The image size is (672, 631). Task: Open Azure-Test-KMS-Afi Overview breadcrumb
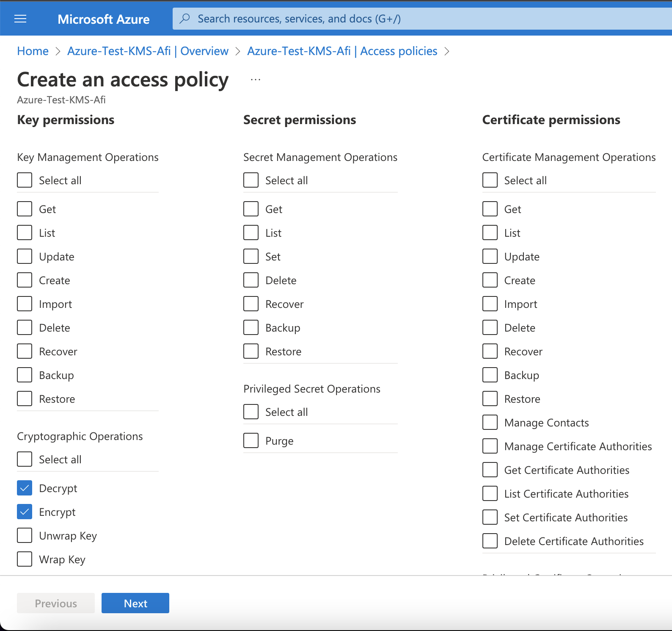148,51
